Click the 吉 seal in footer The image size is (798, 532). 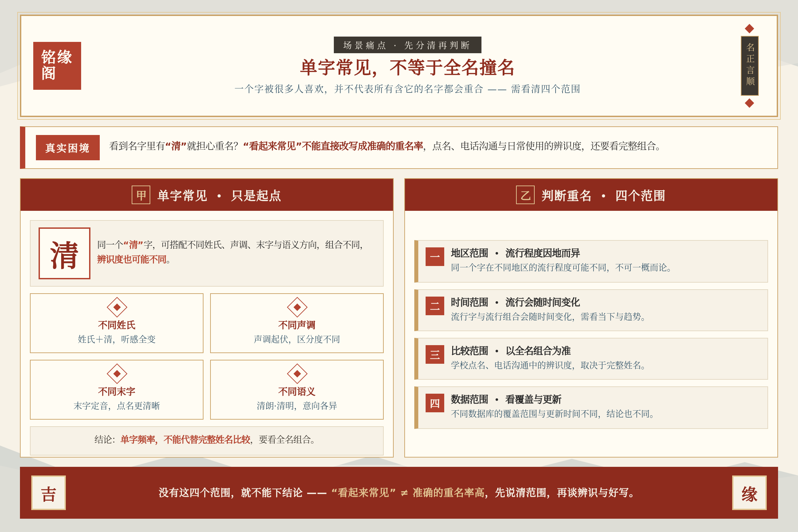click(x=49, y=493)
